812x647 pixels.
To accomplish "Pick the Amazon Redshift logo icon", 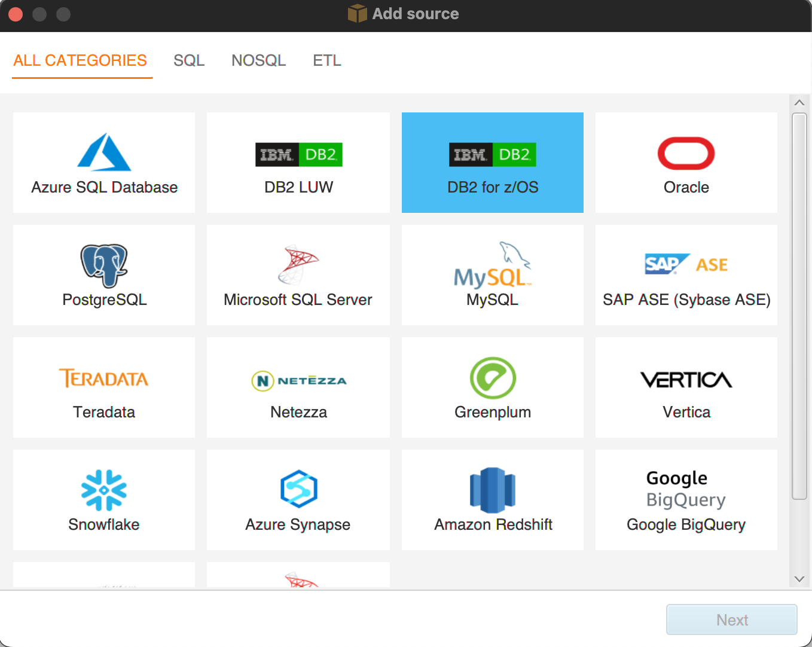I will coord(493,490).
